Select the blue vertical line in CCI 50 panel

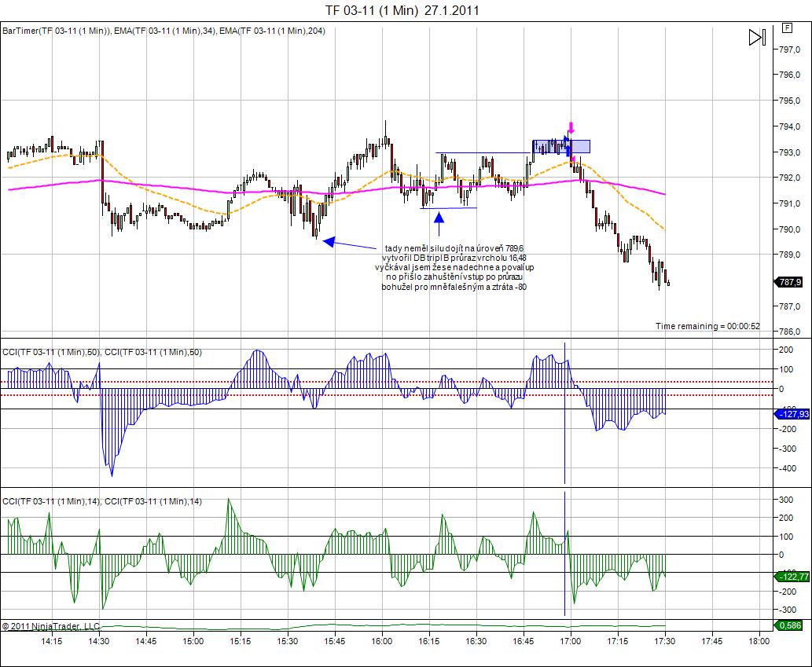564,412
